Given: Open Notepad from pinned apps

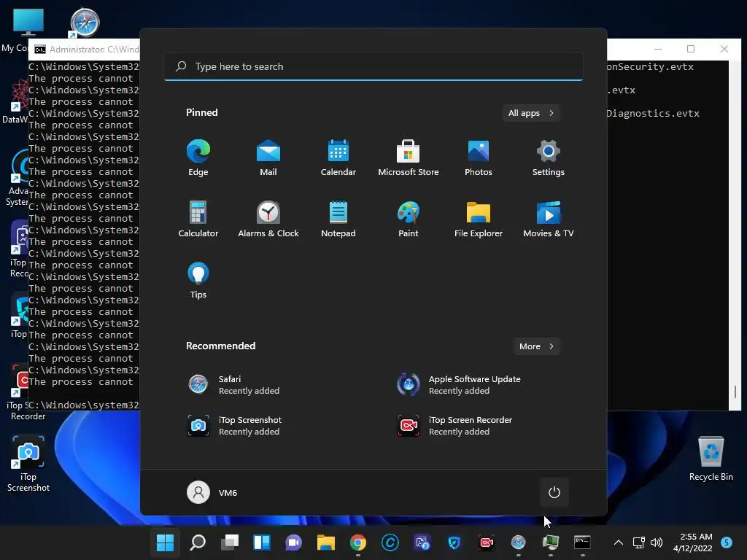Looking at the screenshot, I should pyautogui.click(x=338, y=219).
